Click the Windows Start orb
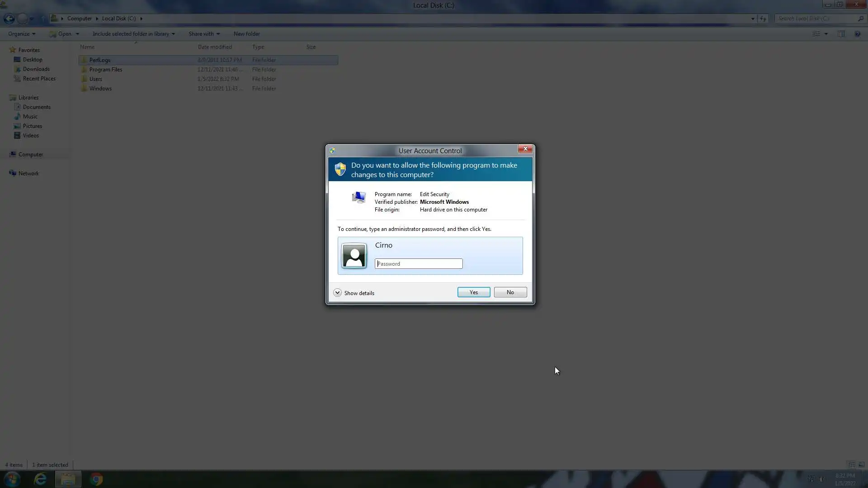This screenshot has width=868, height=488. [12, 479]
